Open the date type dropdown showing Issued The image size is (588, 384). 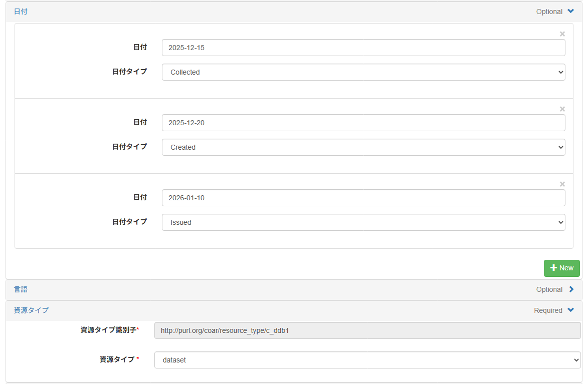(363, 222)
